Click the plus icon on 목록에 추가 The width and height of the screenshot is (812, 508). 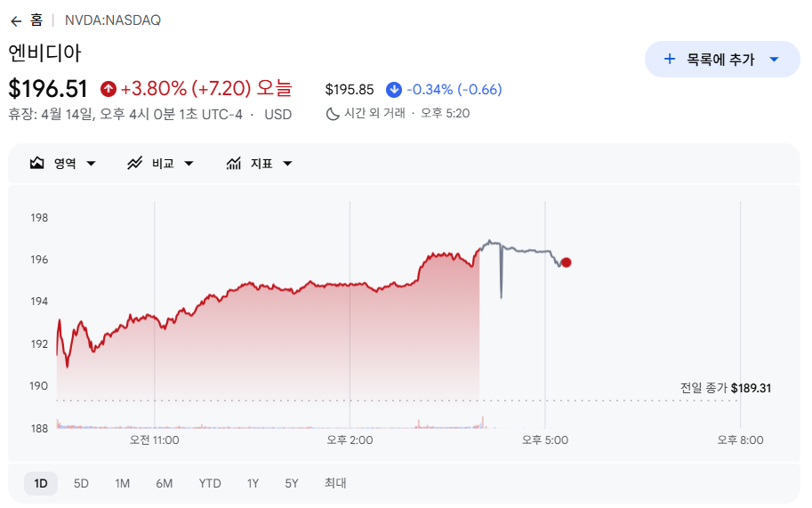click(x=670, y=60)
